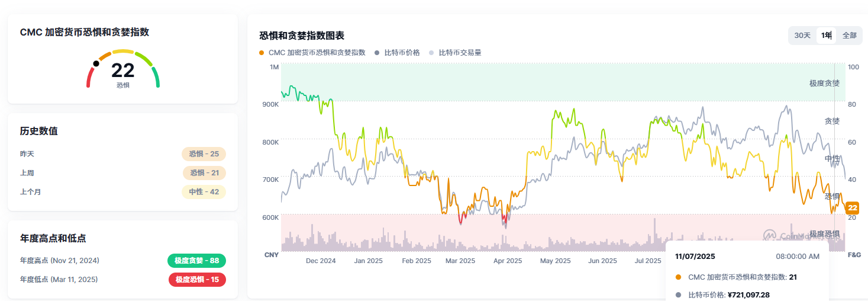
Task: Click the black gauge needle indicator dot
Action: 96,63
